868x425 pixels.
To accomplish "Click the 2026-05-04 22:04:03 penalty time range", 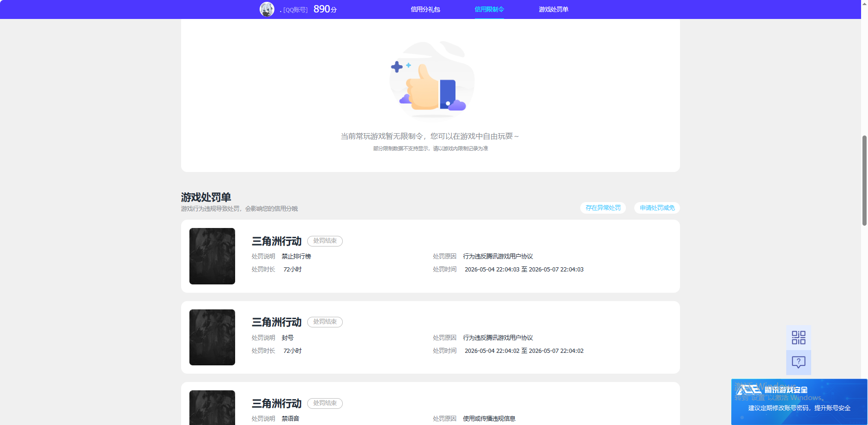I will click(524, 269).
